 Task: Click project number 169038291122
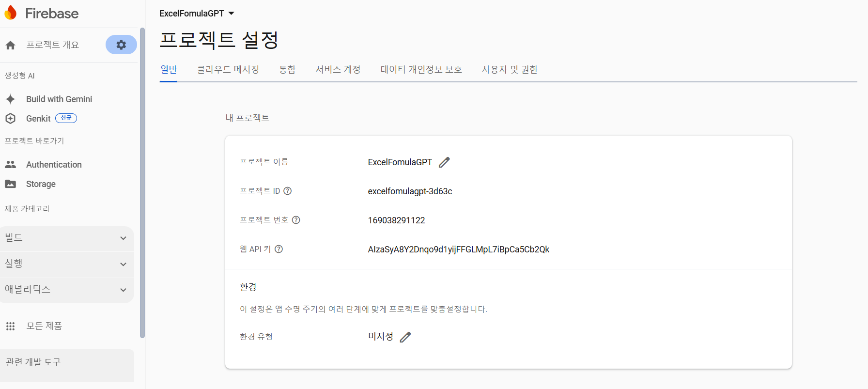(x=396, y=220)
